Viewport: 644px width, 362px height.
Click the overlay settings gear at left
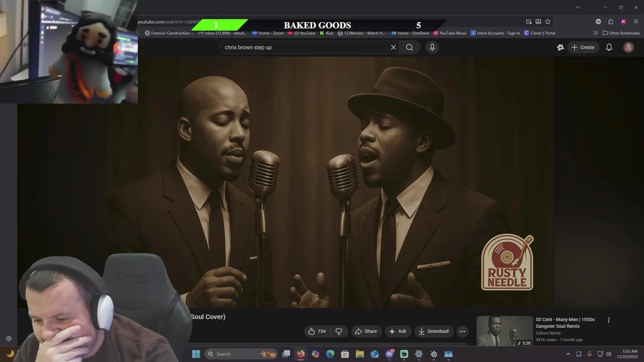(9, 339)
